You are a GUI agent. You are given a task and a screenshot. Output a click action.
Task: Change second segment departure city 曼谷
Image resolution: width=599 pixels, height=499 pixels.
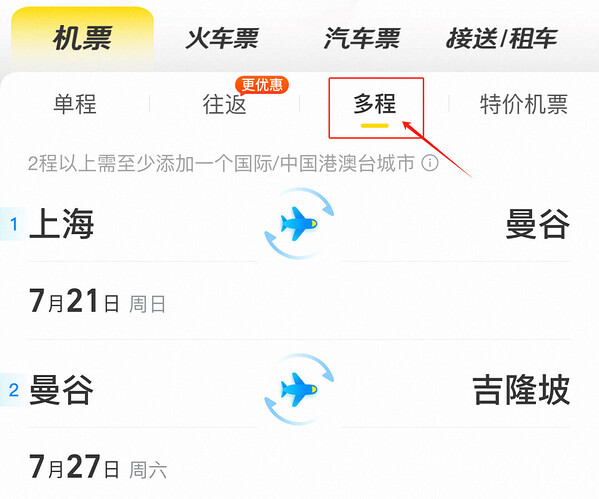click(62, 390)
